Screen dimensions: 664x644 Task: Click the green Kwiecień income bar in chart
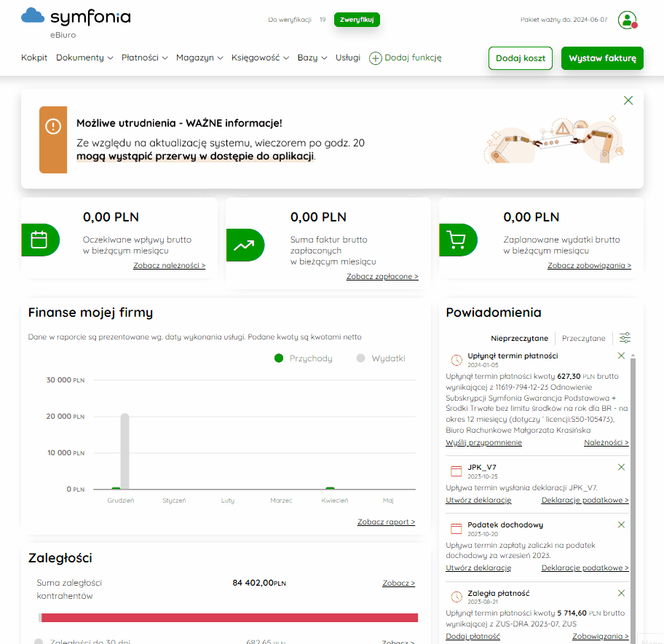pyautogui.click(x=331, y=489)
